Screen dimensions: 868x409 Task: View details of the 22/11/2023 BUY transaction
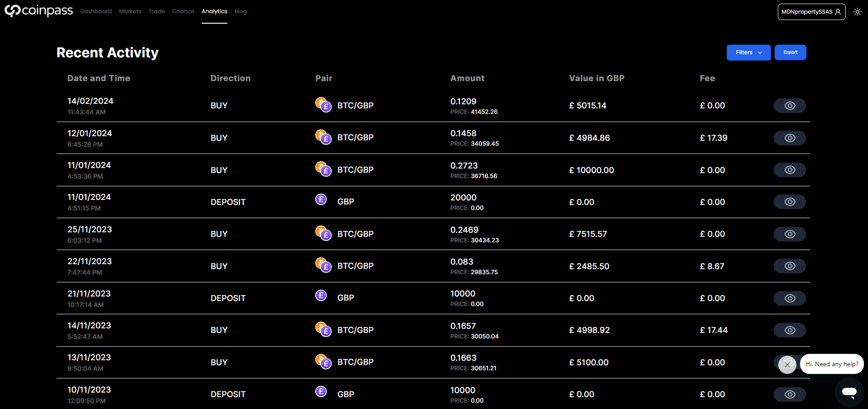(790, 266)
